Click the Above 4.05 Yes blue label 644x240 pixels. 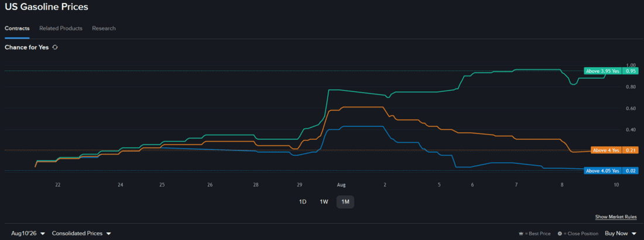pyautogui.click(x=602, y=170)
